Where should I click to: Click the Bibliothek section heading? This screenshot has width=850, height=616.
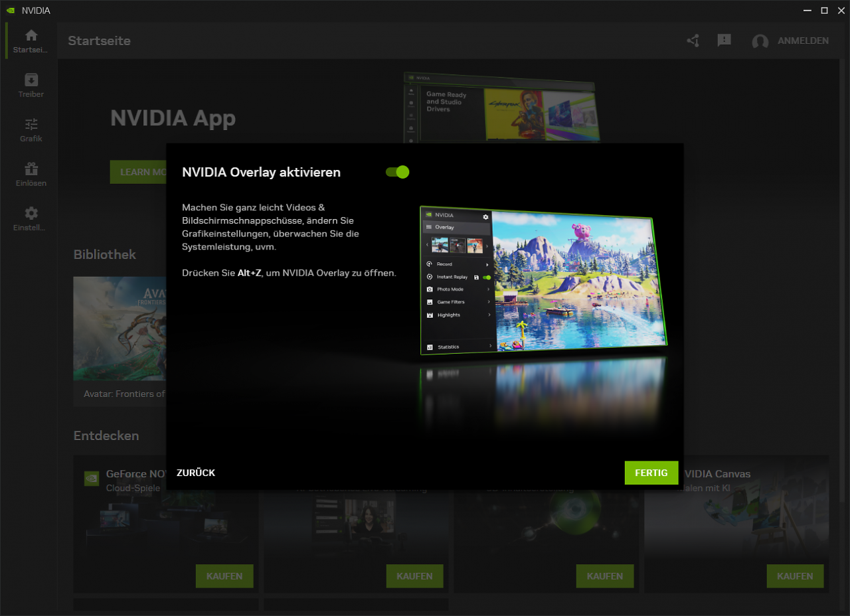(x=105, y=254)
